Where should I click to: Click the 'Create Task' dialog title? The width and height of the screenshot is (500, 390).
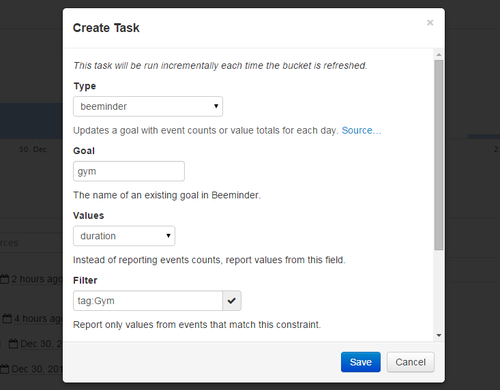(x=106, y=28)
